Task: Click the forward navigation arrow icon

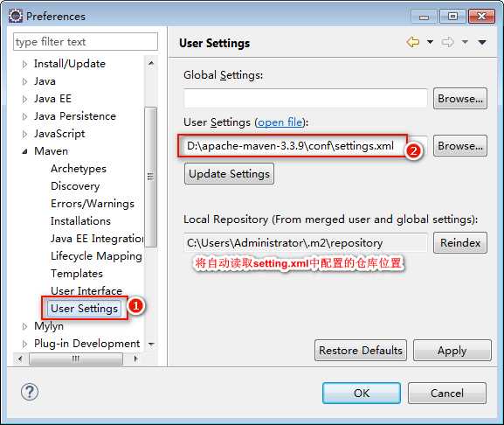Action: click(x=448, y=42)
